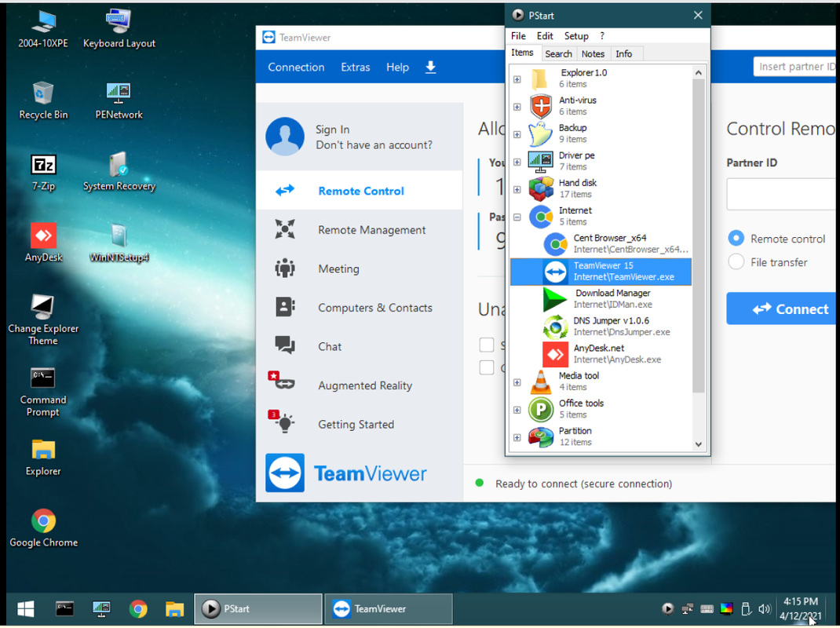The height and width of the screenshot is (628, 840).
Task: Open Augmented Reality section
Action: tap(360, 385)
